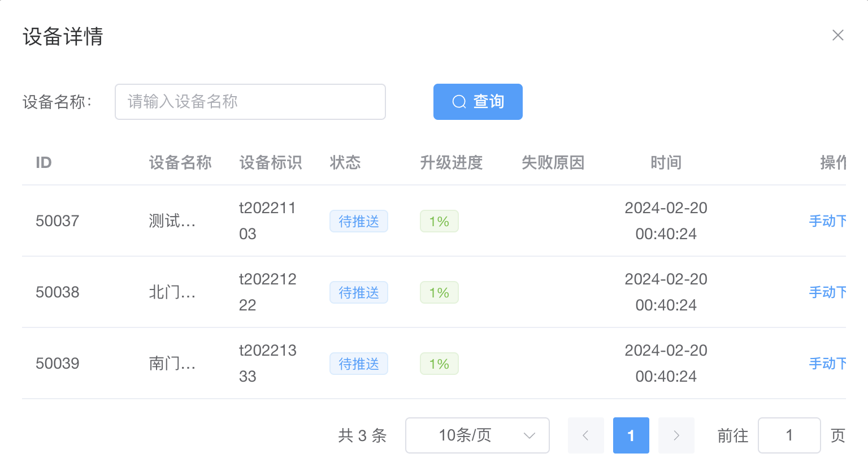The height and width of the screenshot is (475, 868).
Task: Click the 设备名称 column header
Action: pyautogui.click(x=180, y=163)
